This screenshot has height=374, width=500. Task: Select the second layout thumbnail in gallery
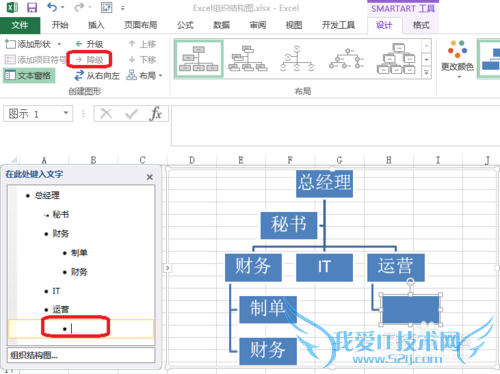248,59
